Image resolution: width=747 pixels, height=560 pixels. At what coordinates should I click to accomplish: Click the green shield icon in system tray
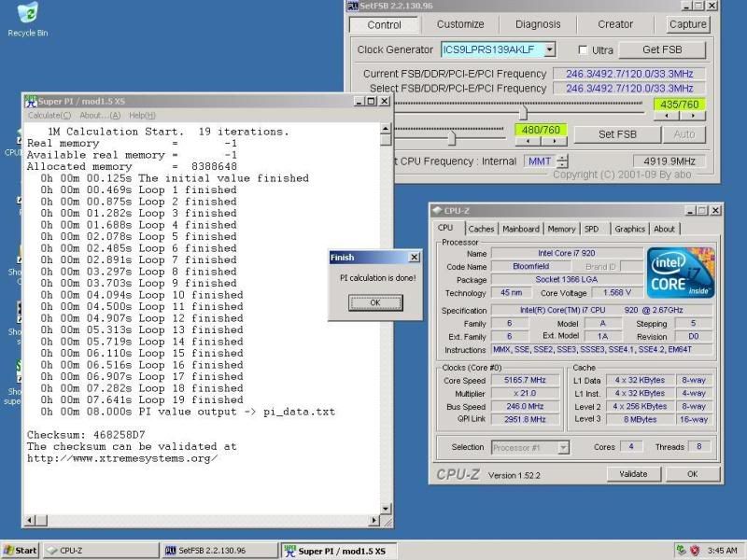click(x=681, y=551)
